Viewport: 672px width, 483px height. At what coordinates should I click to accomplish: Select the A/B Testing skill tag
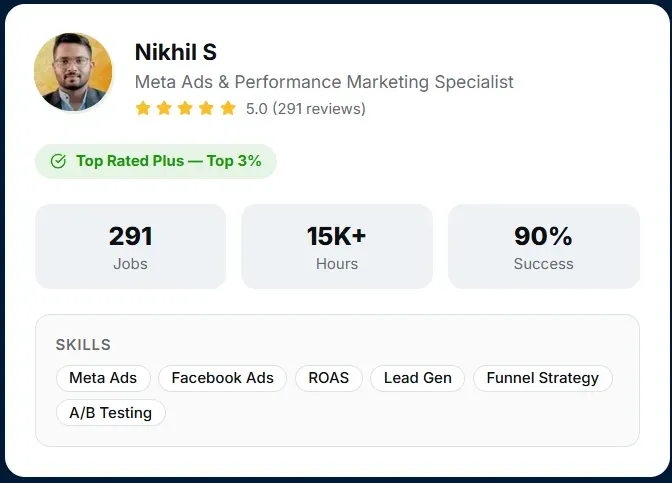coord(111,413)
